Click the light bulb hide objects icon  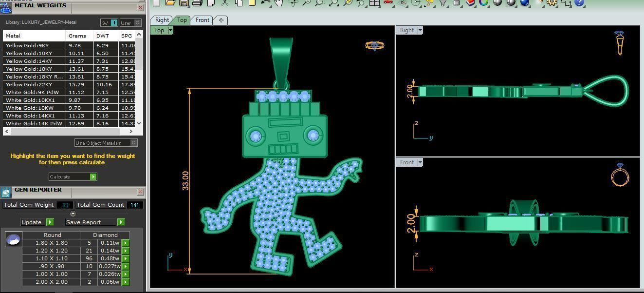pos(442,2)
